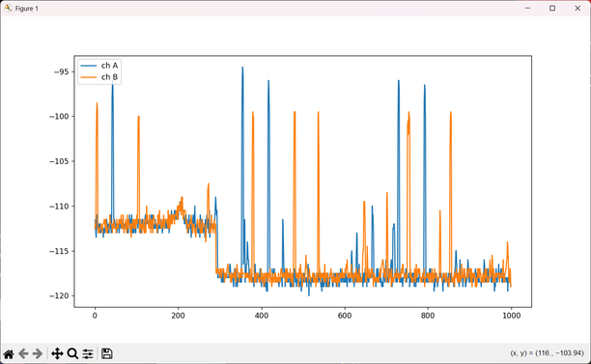Screen dimensions: 591x364
Task: Click the y-axis label −120
Action: (59, 296)
